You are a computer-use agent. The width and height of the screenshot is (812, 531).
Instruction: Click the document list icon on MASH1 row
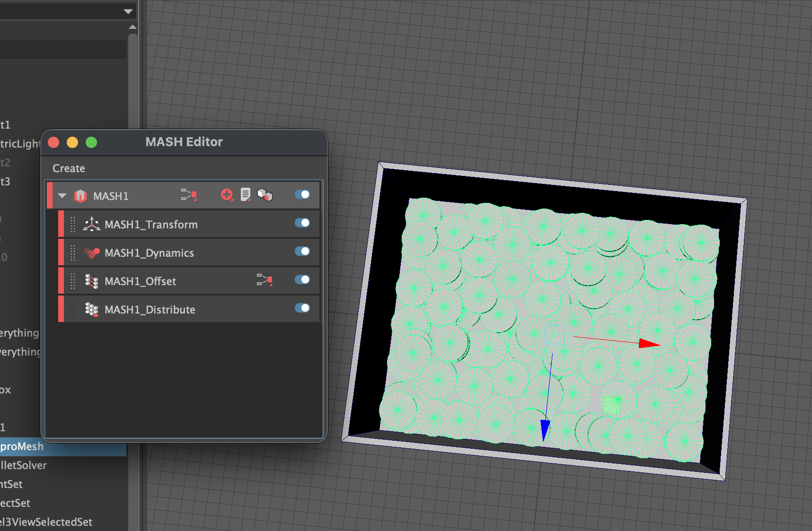point(246,195)
